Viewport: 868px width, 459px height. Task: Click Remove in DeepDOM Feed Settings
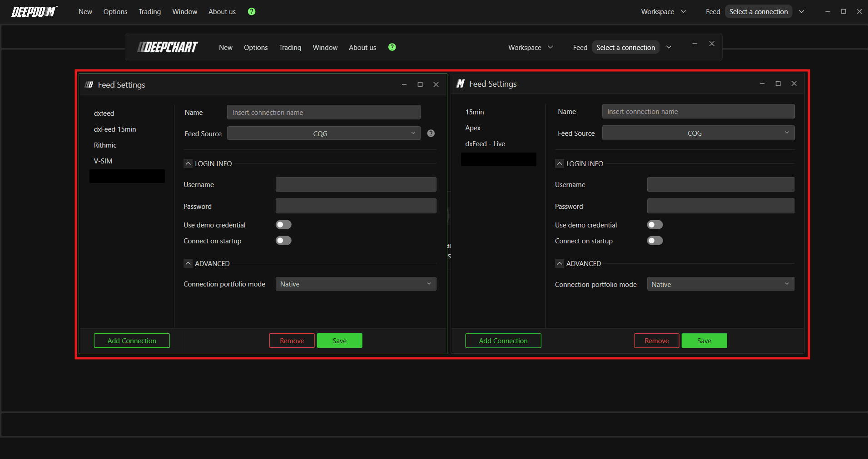(x=657, y=341)
